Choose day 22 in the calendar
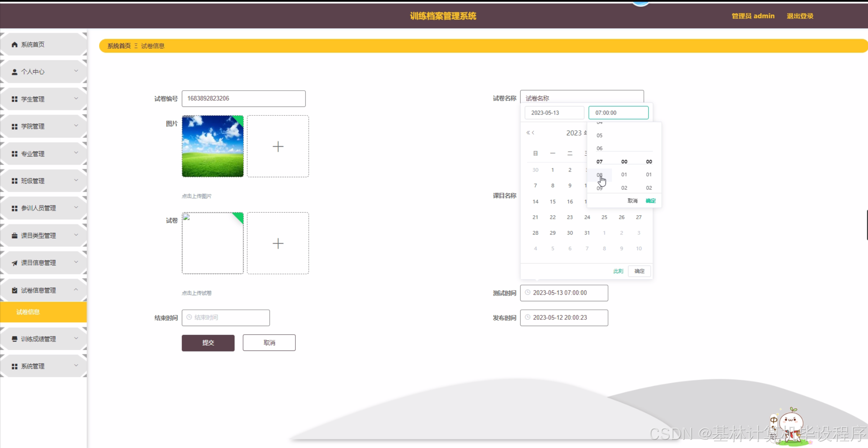 tap(552, 217)
